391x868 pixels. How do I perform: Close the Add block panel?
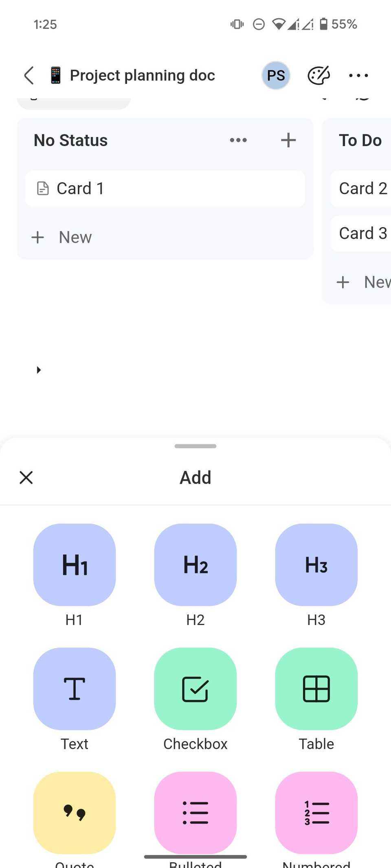26,477
